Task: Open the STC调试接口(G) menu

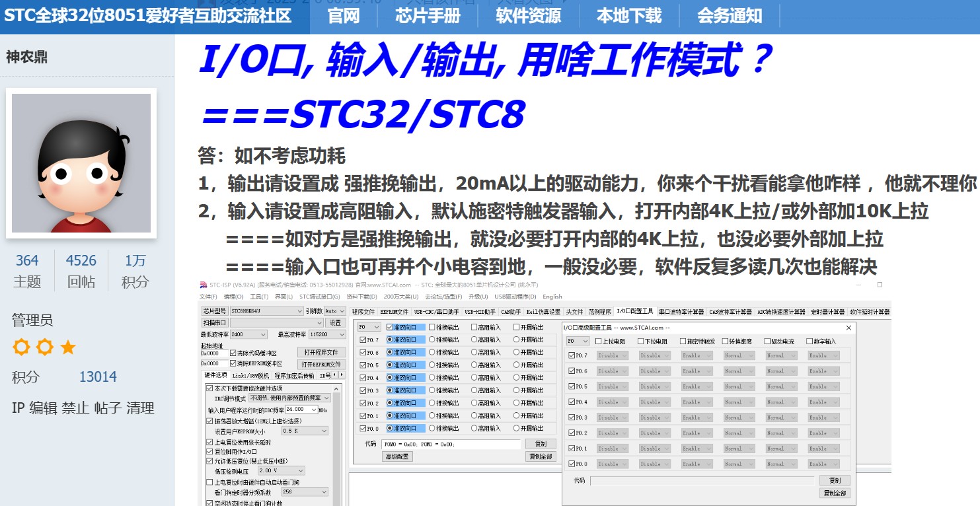Action: click(x=320, y=297)
